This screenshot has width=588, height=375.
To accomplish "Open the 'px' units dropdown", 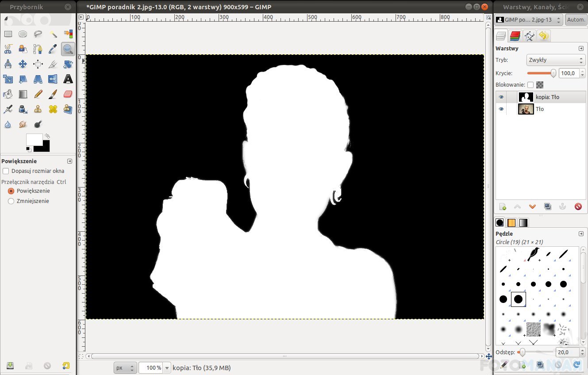I will [125, 368].
